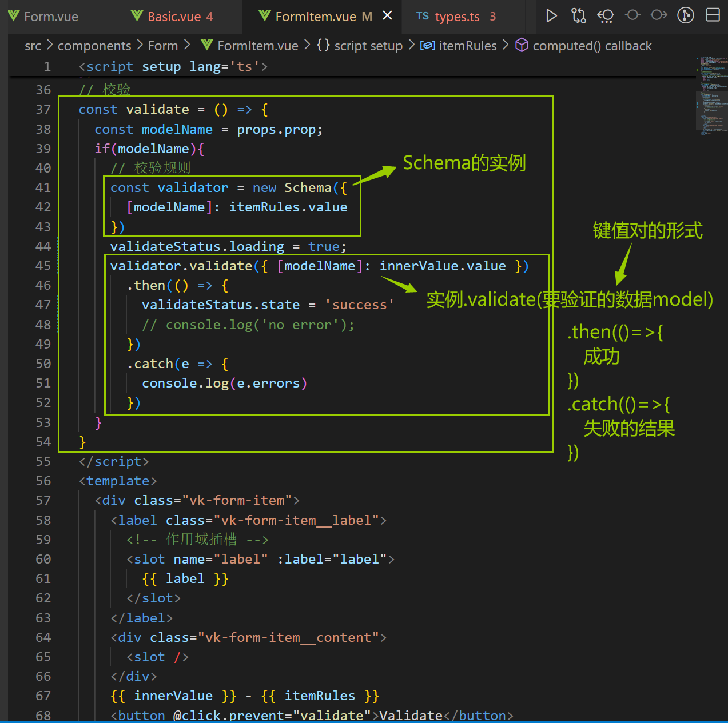728x723 pixels.
Task: Run the file with the play icon
Action: point(551,15)
